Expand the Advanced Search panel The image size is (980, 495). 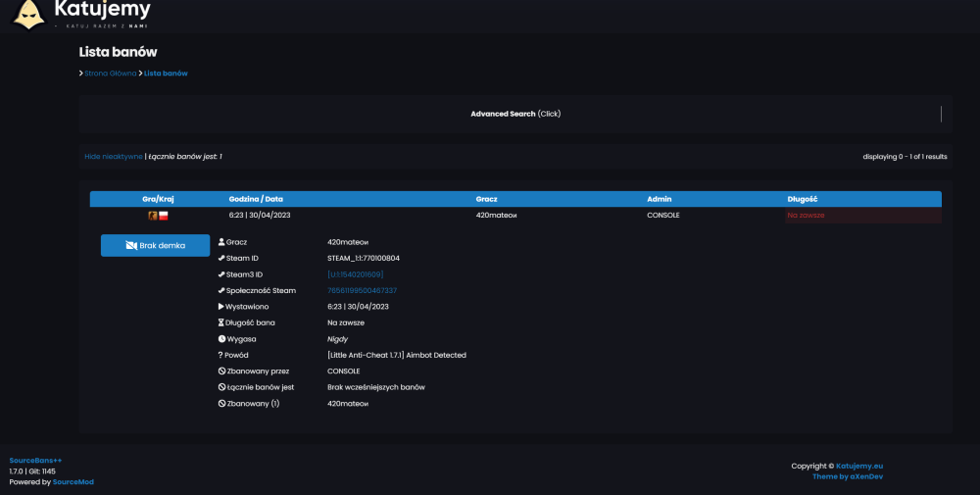(x=515, y=114)
